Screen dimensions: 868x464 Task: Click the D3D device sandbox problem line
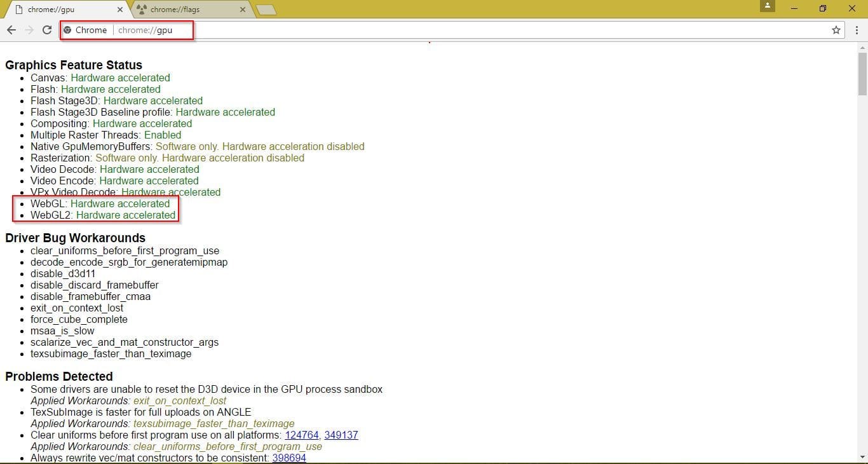pos(207,390)
